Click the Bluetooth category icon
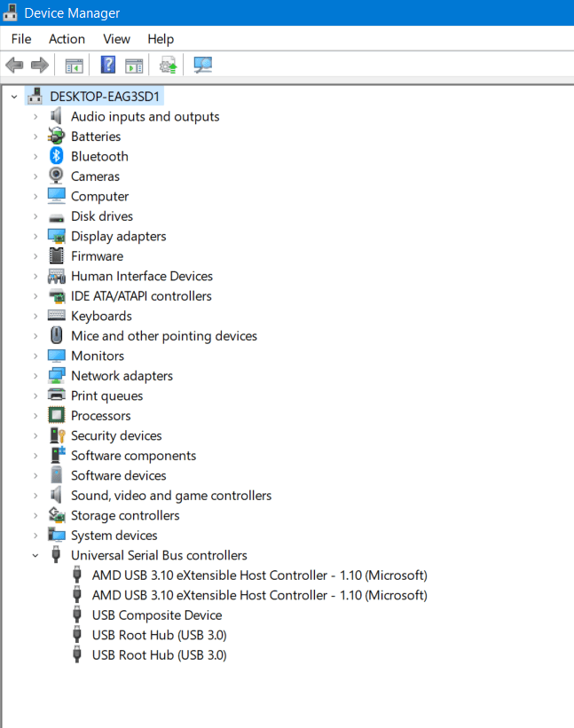This screenshot has width=574, height=728. [x=56, y=156]
